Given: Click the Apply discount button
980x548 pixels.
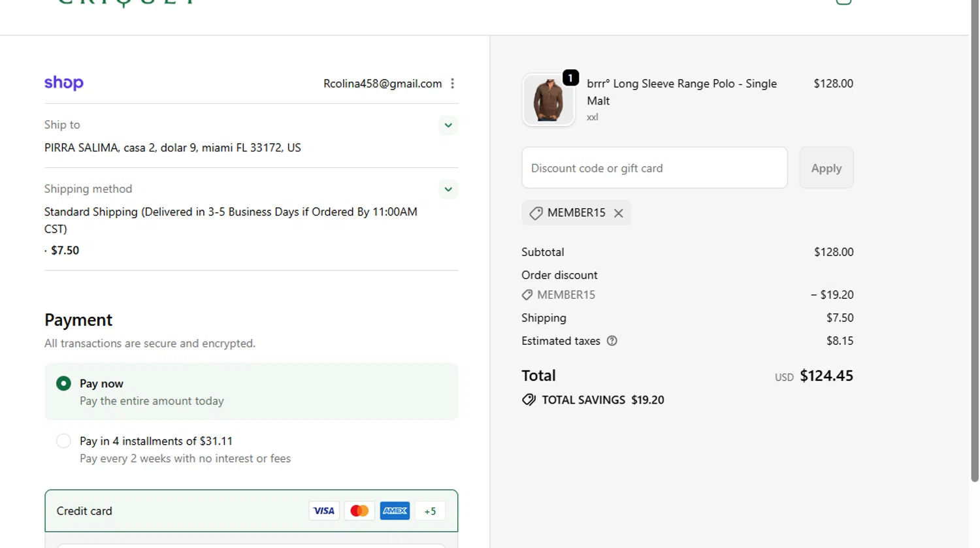Looking at the screenshot, I should tap(826, 168).
